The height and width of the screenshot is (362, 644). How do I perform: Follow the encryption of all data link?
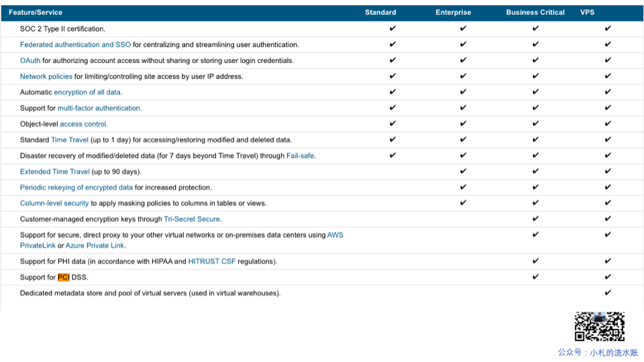(x=88, y=93)
